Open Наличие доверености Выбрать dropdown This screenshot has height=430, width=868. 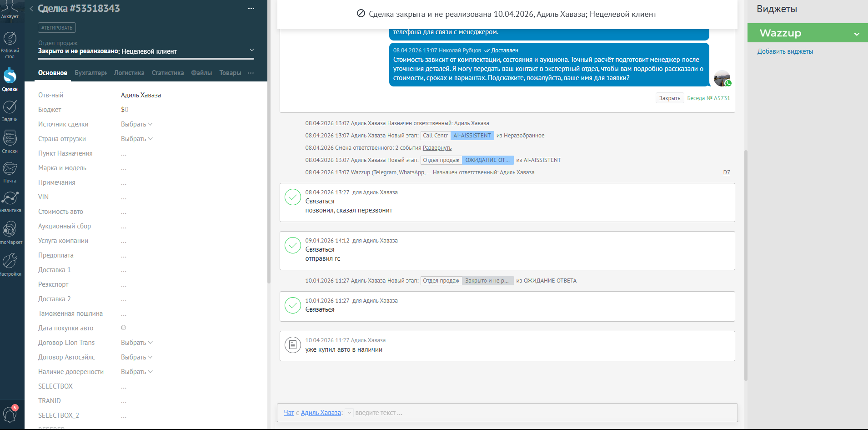point(136,372)
